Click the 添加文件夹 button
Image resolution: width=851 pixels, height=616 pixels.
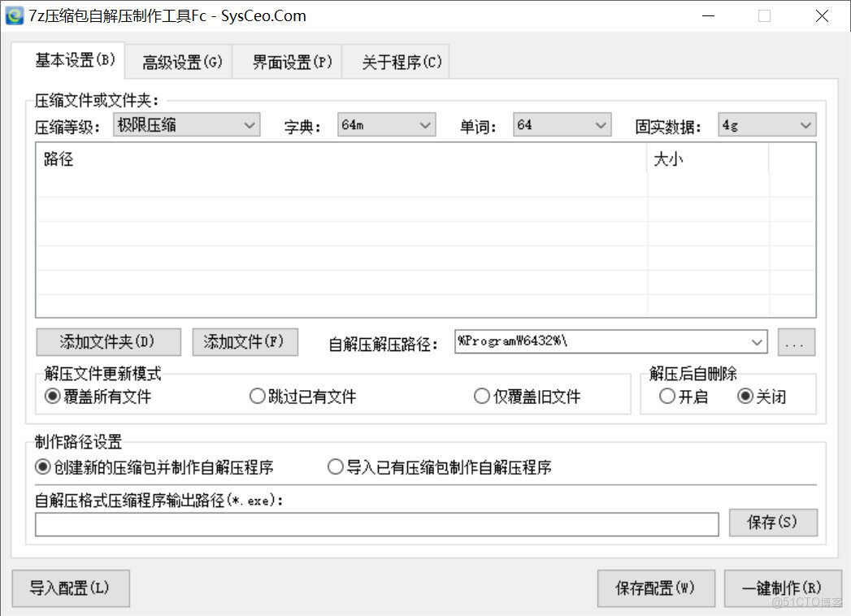pyautogui.click(x=108, y=342)
